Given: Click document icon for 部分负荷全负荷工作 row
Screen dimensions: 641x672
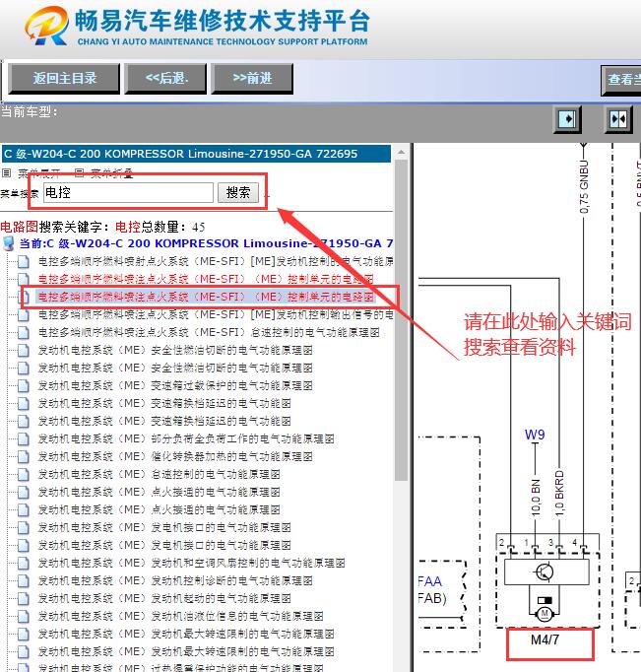Looking at the screenshot, I should tap(23, 438).
